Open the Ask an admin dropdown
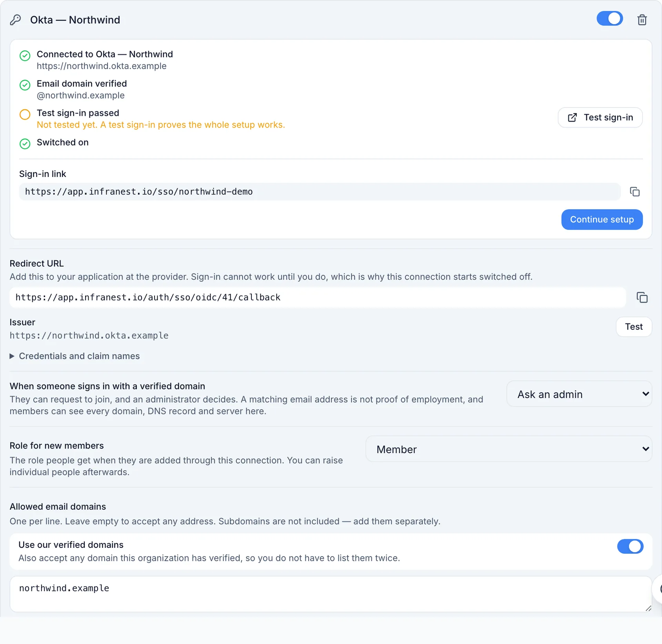Screen dimensions: 662x644 [x=579, y=394]
